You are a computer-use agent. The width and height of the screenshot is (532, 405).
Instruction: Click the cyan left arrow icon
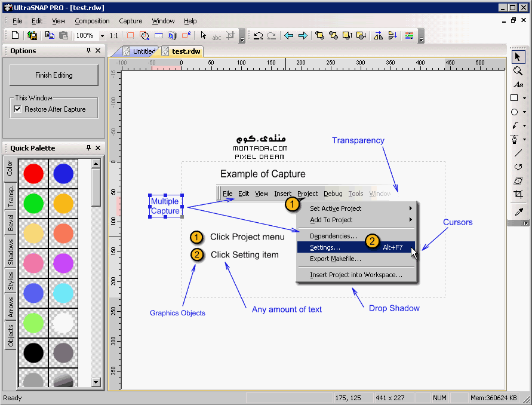(289, 35)
